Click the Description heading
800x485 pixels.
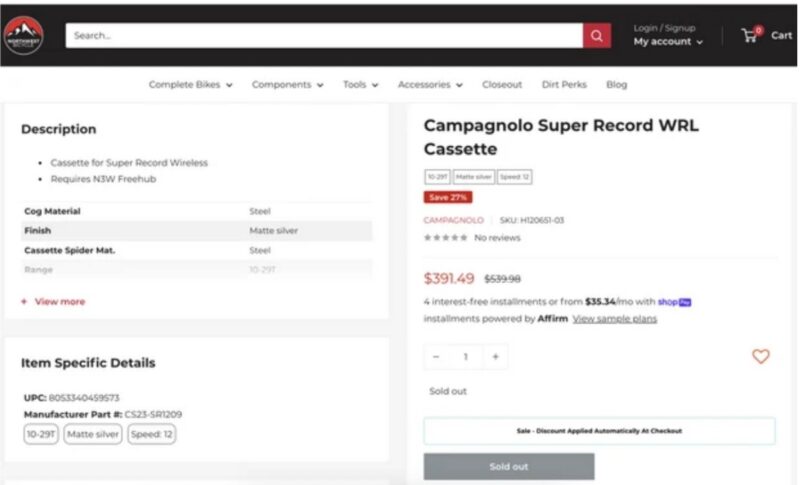click(x=59, y=129)
